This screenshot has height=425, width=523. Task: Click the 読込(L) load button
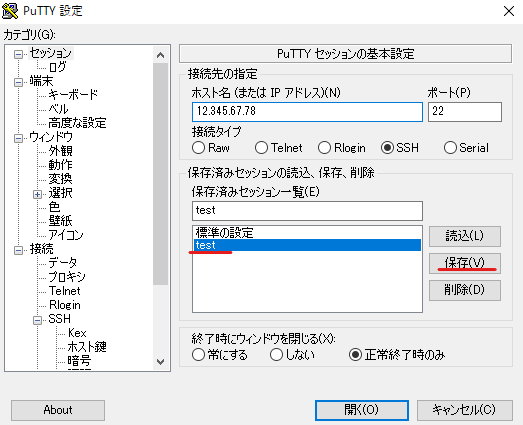click(x=465, y=236)
